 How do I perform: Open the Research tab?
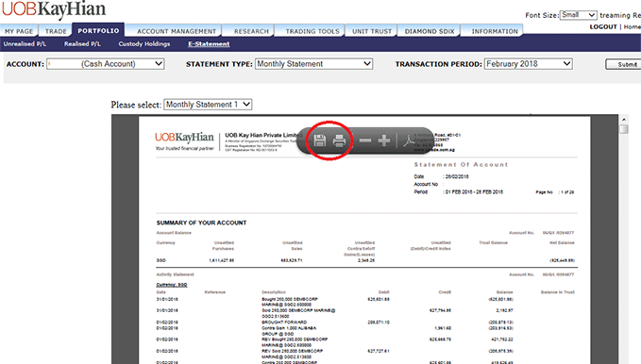pyautogui.click(x=251, y=31)
